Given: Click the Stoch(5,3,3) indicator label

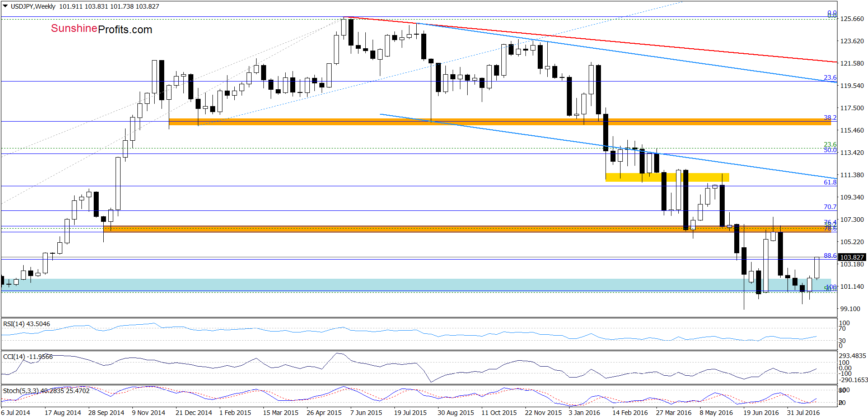Looking at the screenshot, I should pyautogui.click(x=46, y=391).
